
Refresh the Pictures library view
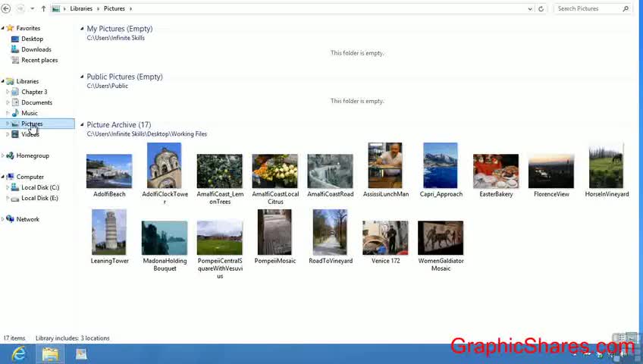coord(541,8)
